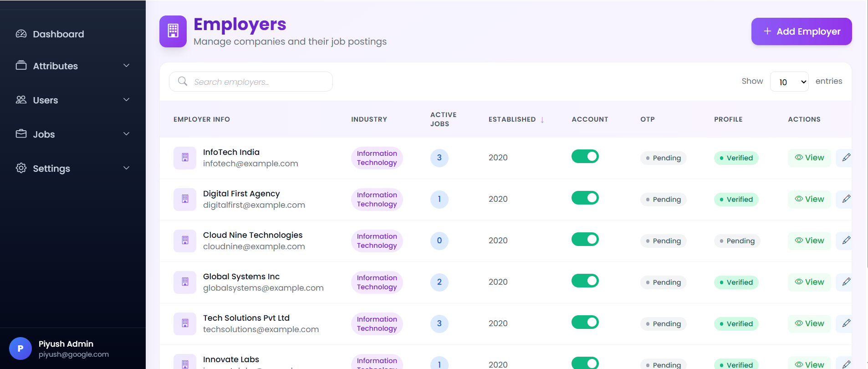Click the pencil edit icon for InfoTech India

pyautogui.click(x=846, y=158)
